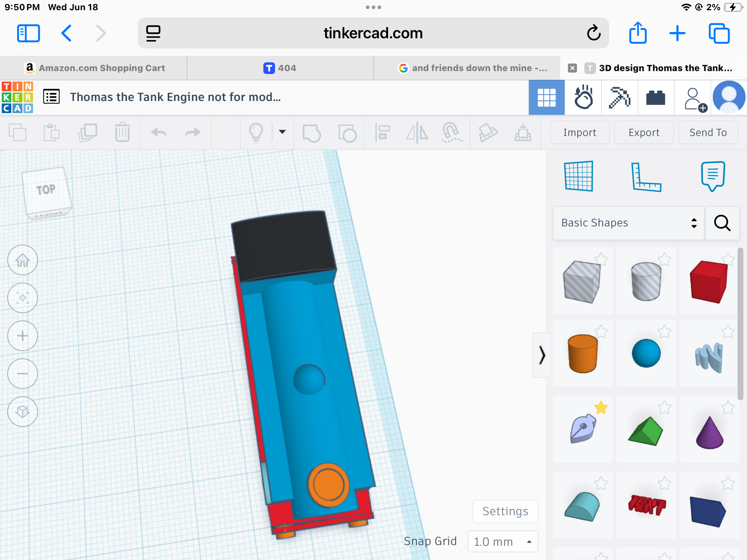Screen dimensions: 747x560
Task: Click the Import button
Action: pyautogui.click(x=580, y=132)
